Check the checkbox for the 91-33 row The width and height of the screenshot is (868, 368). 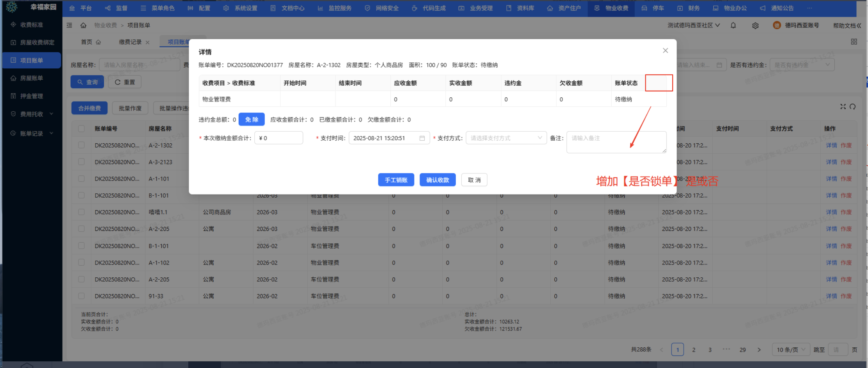pyautogui.click(x=81, y=296)
